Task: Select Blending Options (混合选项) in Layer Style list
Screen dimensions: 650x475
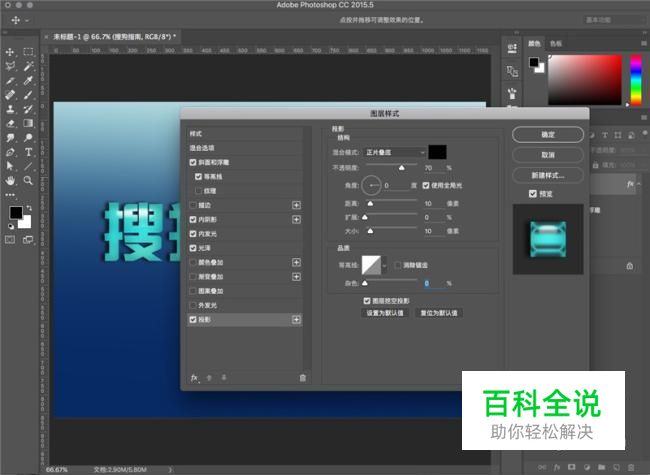Action: point(245,148)
